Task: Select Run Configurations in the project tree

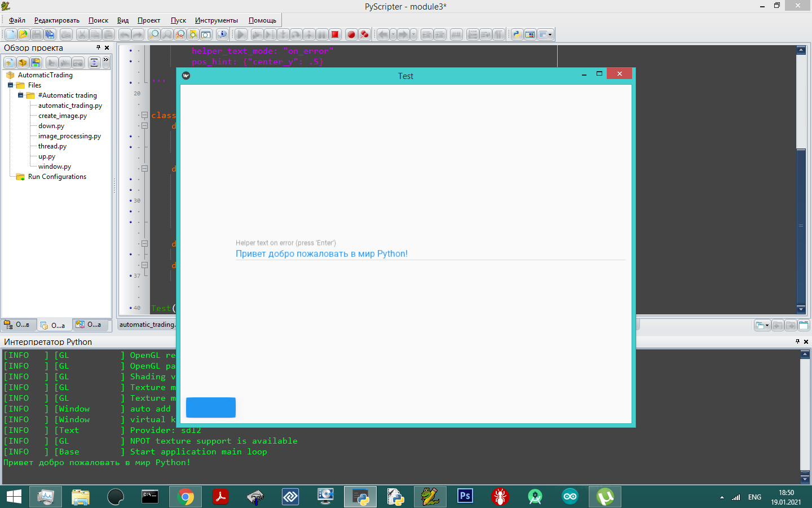Action: (57, 177)
